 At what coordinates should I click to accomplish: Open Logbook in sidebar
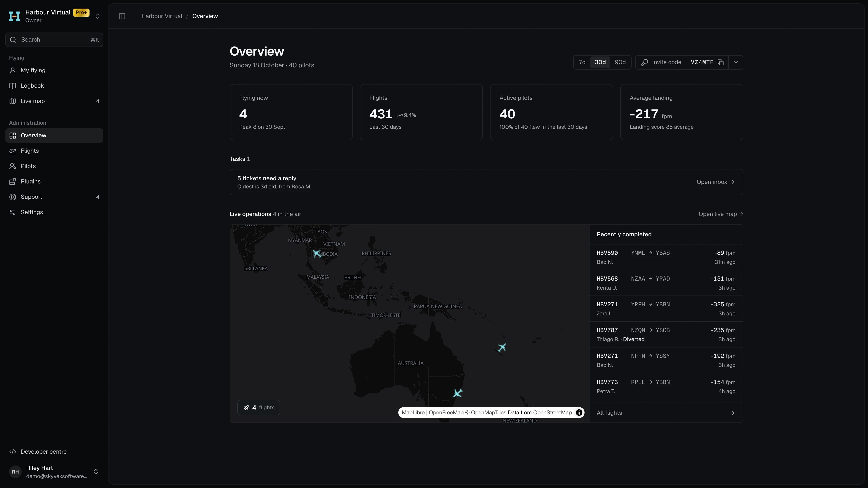pos(54,86)
